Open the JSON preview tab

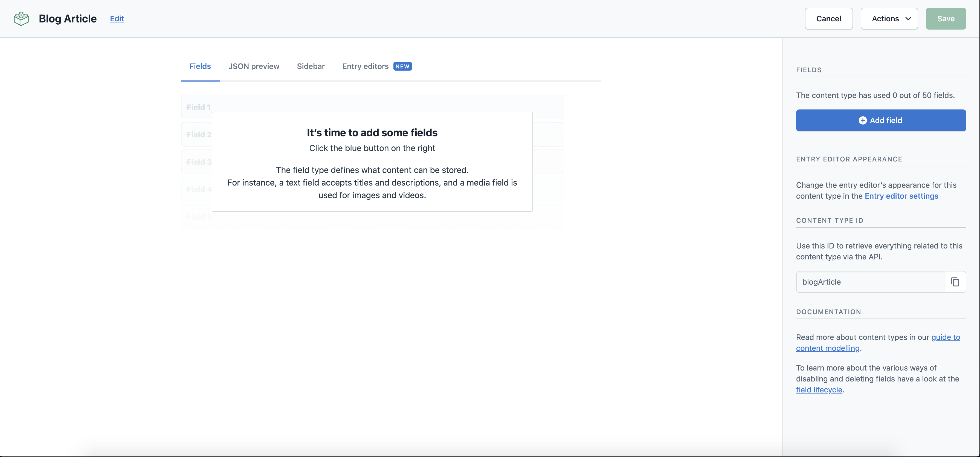254,66
